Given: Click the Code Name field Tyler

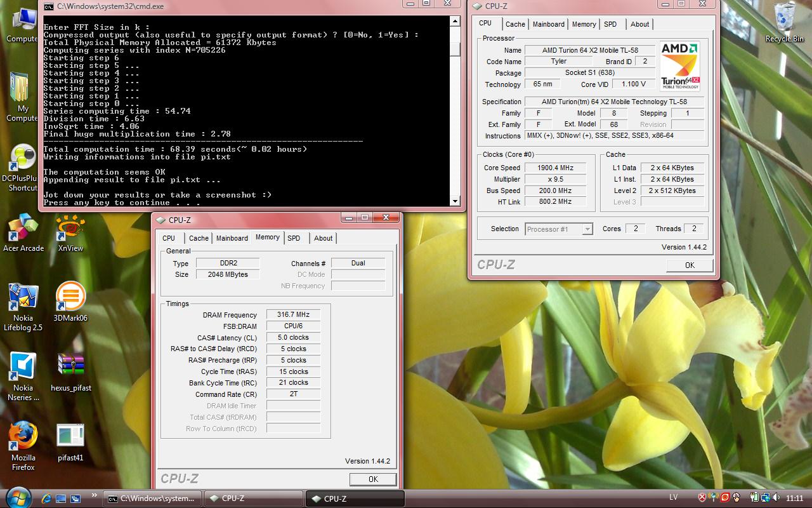Looking at the screenshot, I should click(559, 62).
